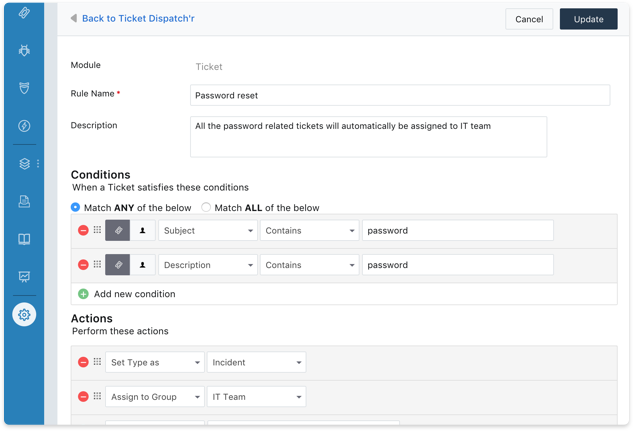The height and width of the screenshot is (431, 633).
Task: Remove the Assign to Group action
Action: point(83,397)
